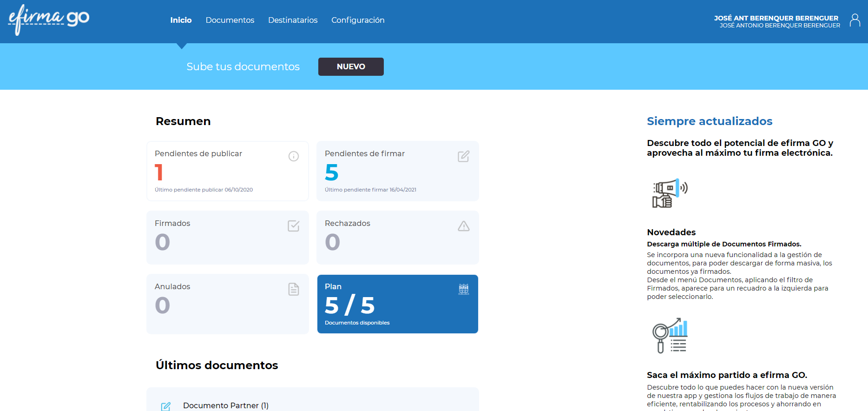Click the blue number 5 pending signatures
Screen dimensions: 868x411
[x=332, y=172]
